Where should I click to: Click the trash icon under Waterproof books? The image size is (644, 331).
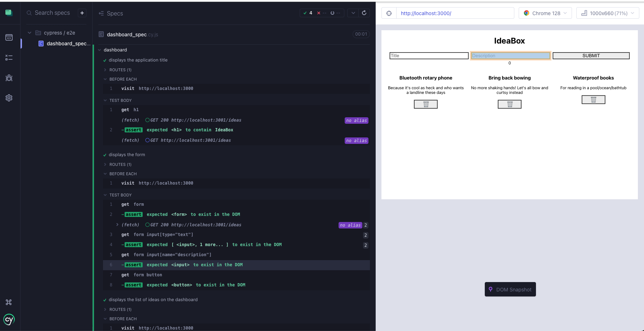593,99
